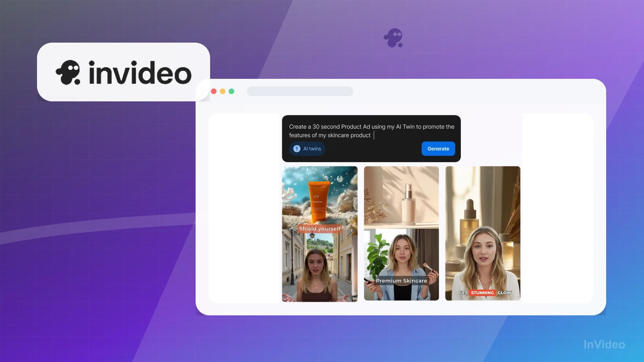Click the Shield yourself caption text
Viewport: 644px width, 362px height.
[x=320, y=228]
